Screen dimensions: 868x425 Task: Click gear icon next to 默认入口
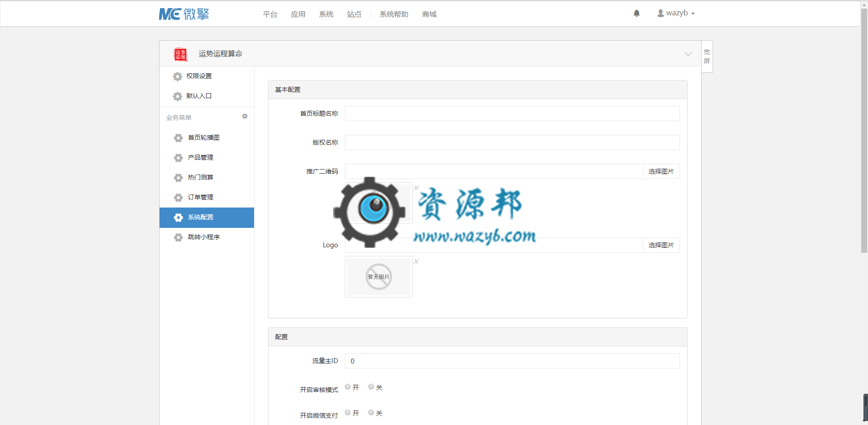[178, 96]
